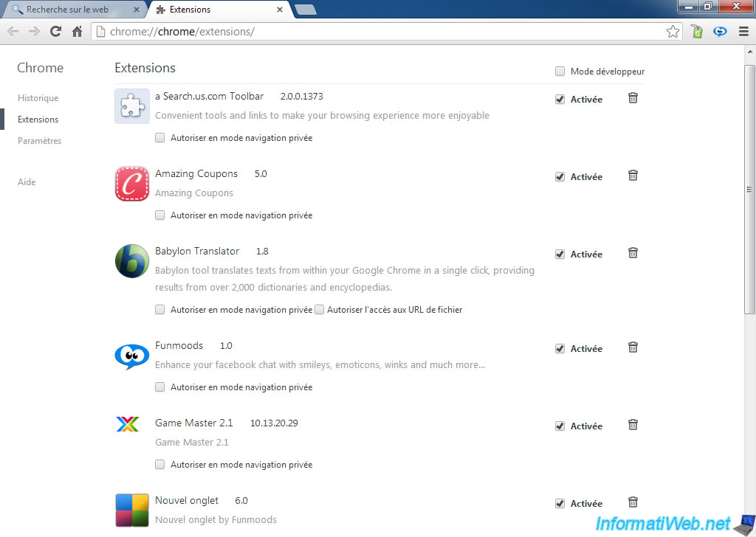This screenshot has height=537, width=756.
Task: Click the Funmoods extension name
Action: coord(179,346)
